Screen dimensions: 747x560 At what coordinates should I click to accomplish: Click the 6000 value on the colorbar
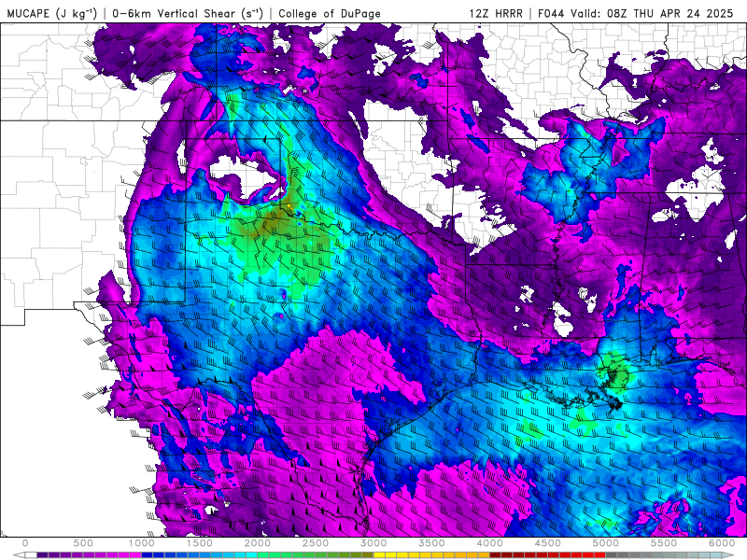click(722, 543)
